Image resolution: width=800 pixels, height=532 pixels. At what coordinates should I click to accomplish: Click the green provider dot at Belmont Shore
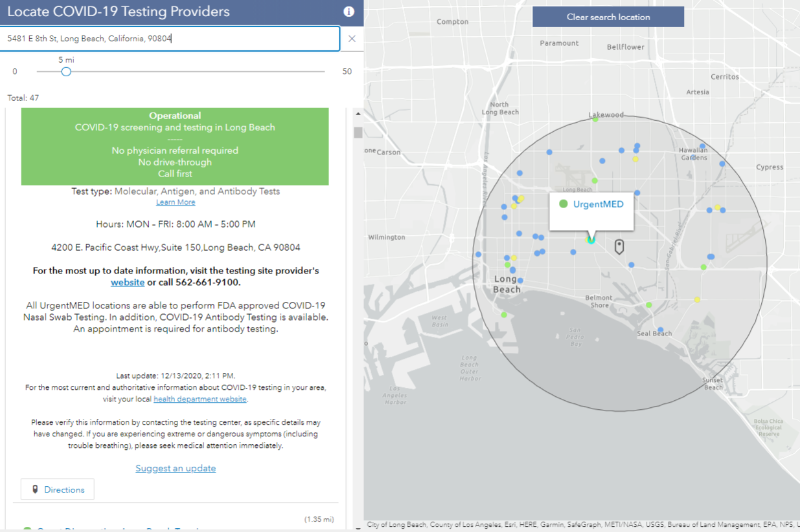click(649, 305)
